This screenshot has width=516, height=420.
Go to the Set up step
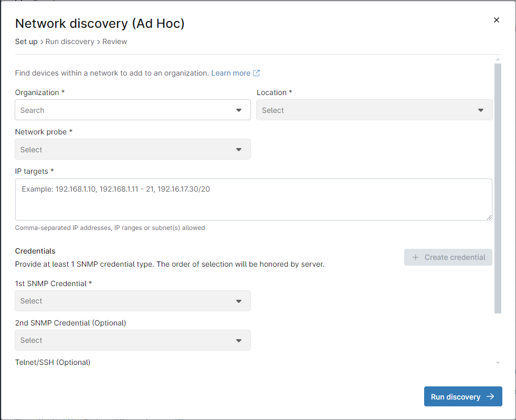tap(26, 41)
